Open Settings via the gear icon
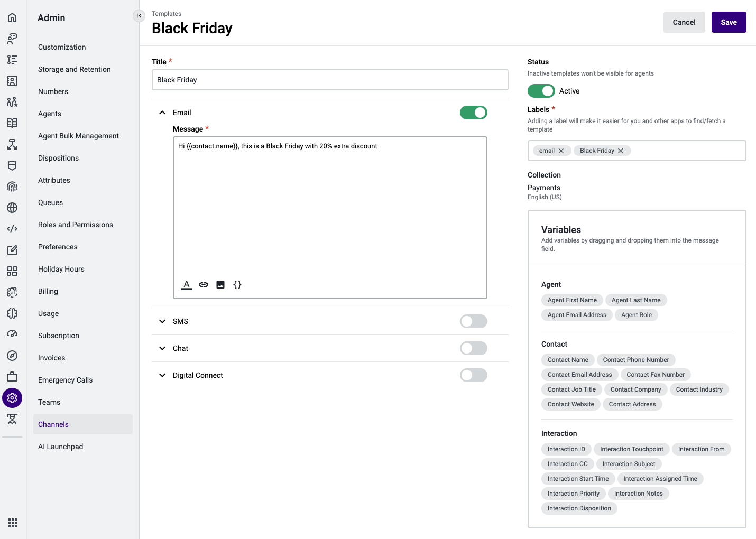 coord(12,398)
